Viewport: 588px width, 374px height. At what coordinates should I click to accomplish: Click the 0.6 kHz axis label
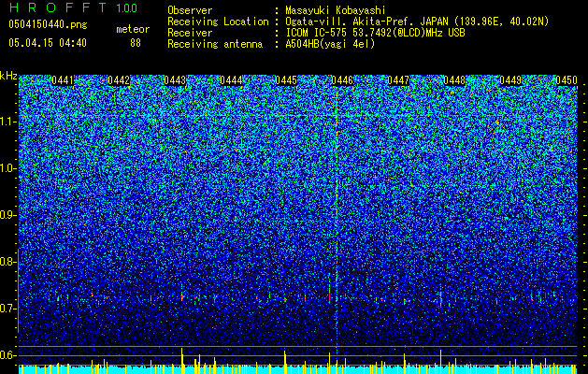pyautogui.click(x=8, y=355)
